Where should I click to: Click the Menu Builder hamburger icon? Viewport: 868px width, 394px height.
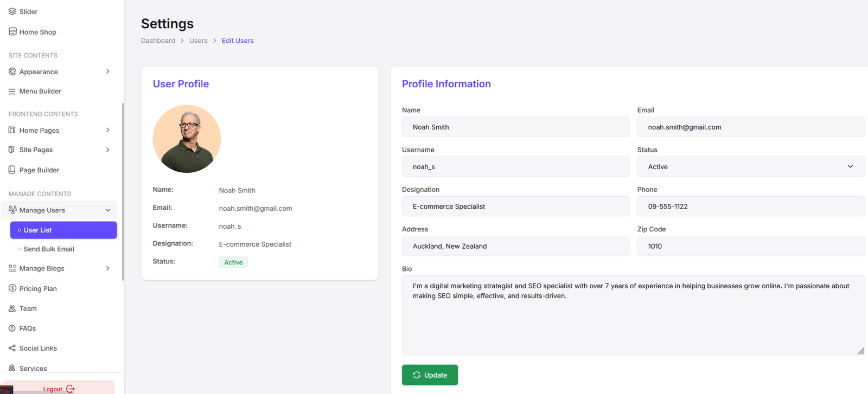[12, 92]
